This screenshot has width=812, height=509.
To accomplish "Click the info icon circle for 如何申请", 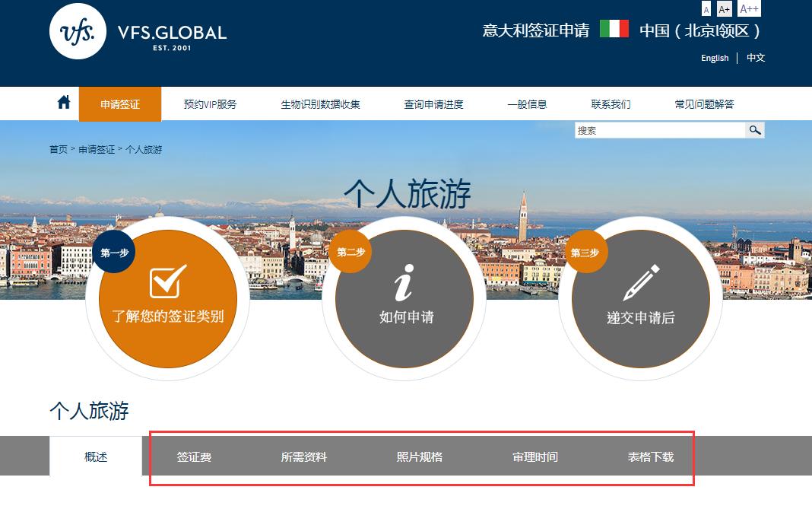I will (404, 285).
